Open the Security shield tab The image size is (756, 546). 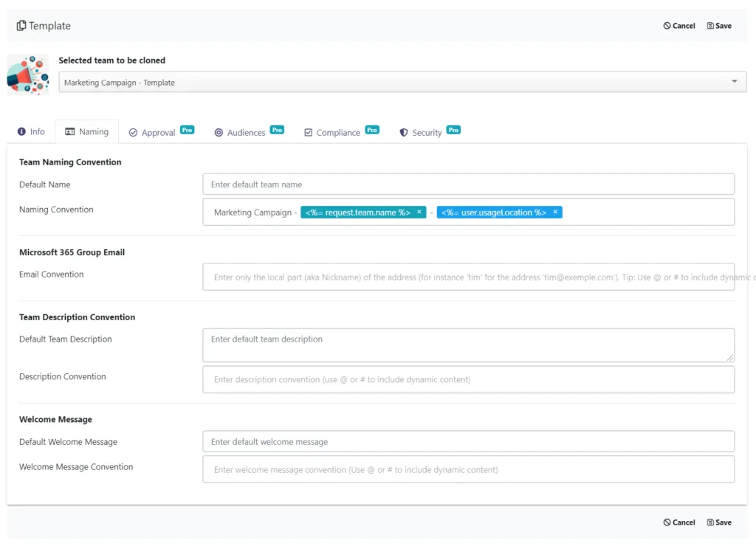(430, 131)
